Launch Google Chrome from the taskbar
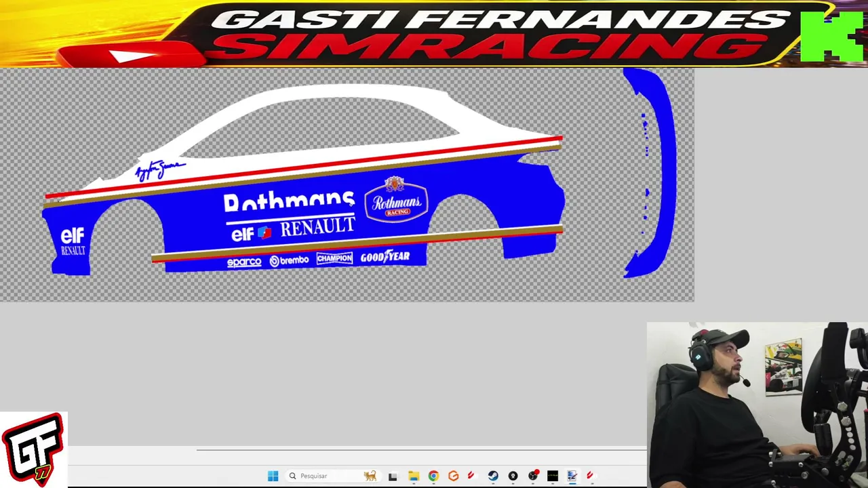Screen dimensions: 868x488 (433, 476)
